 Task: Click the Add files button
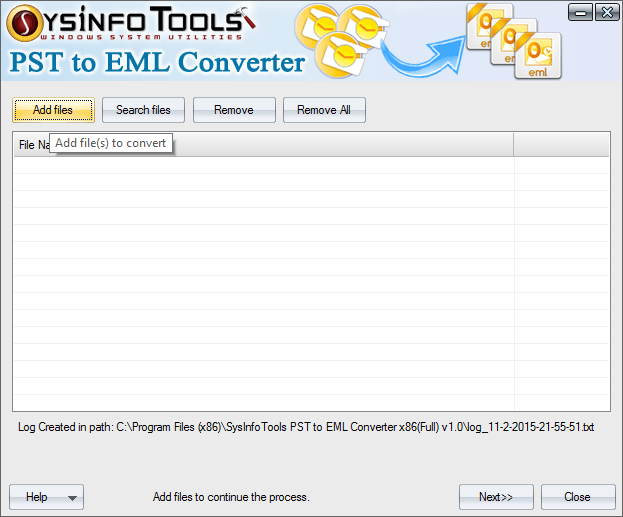click(x=53, y=110)
